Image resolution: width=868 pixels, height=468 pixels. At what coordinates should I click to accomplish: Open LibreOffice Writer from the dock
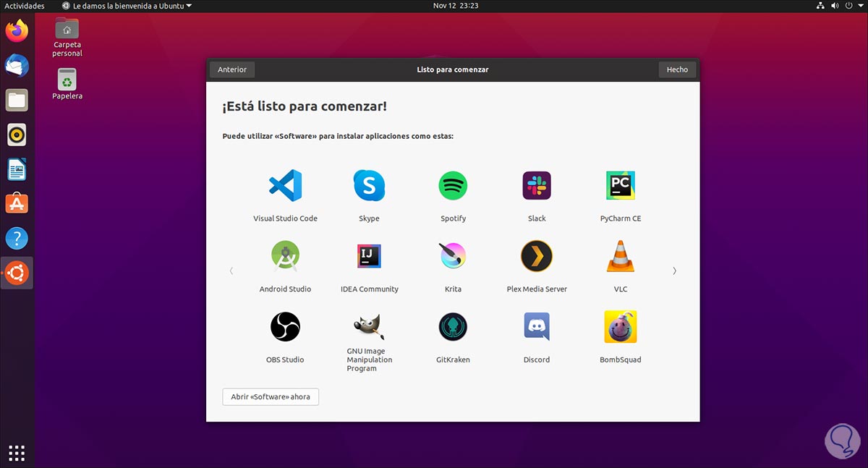click(17, 169)
